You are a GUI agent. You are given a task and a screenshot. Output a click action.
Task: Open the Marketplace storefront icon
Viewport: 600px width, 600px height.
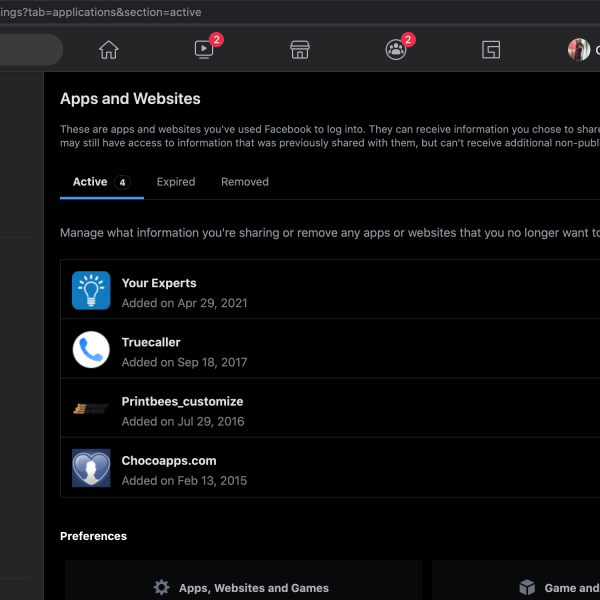click(x=300, y=50)
